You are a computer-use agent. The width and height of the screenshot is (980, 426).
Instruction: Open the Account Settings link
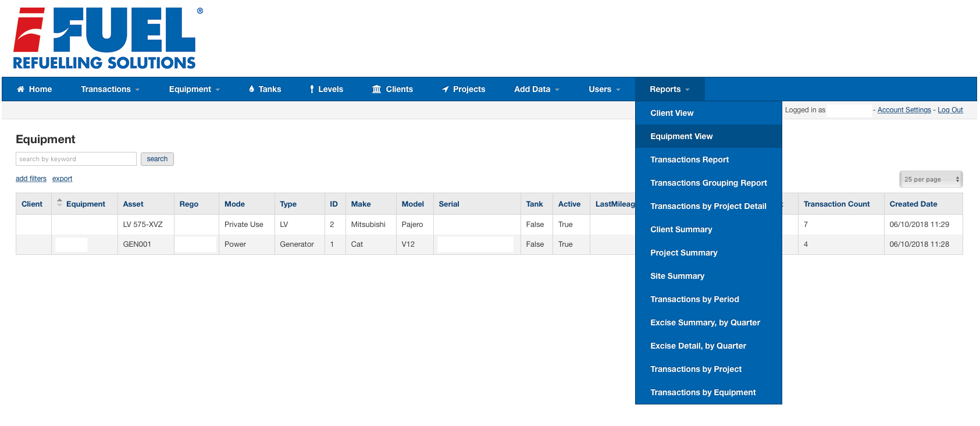coord(904,110)
